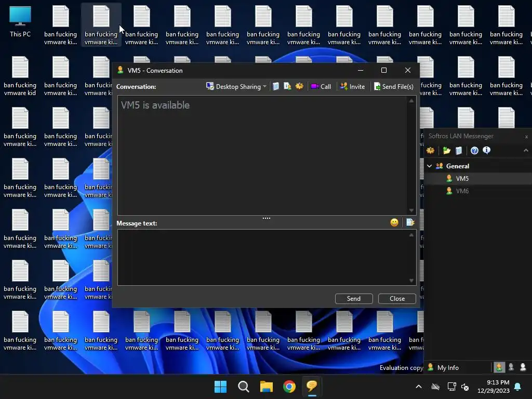Select the This PC desktop icon

(x=20, y=21)
